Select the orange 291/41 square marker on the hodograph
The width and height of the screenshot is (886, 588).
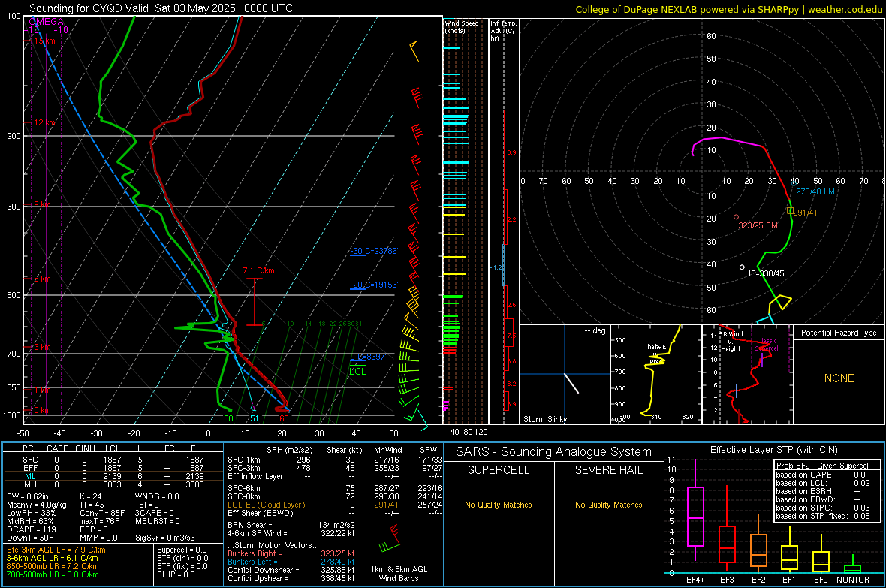(x=791, y=210)
